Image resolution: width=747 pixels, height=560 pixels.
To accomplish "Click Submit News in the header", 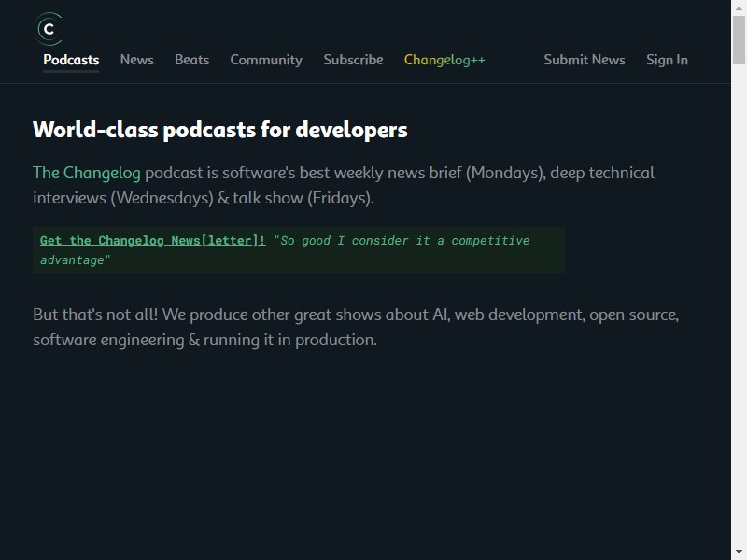I will tap(585, 60).
